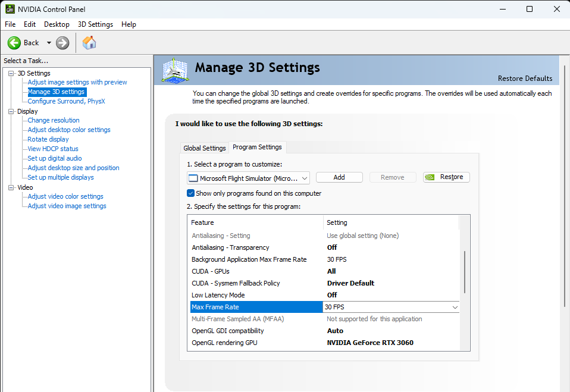Click the settings list vertical scrollbar thumb
Viewport: 570px width, 392px height.
coord(465,272)
